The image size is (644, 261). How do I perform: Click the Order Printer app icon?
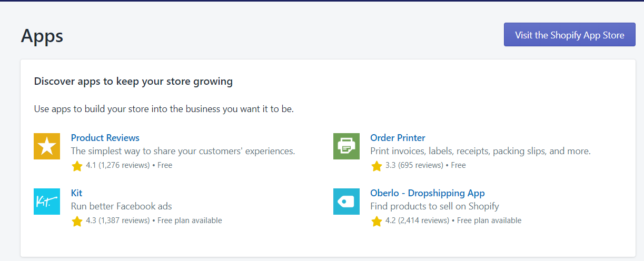point(346,146)
